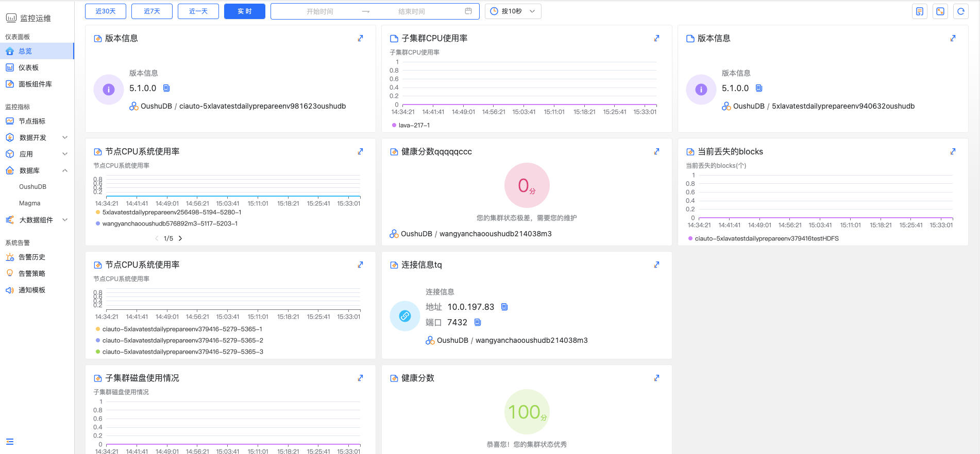Go to next legend page in 1/5 pager

coord(180,238)
